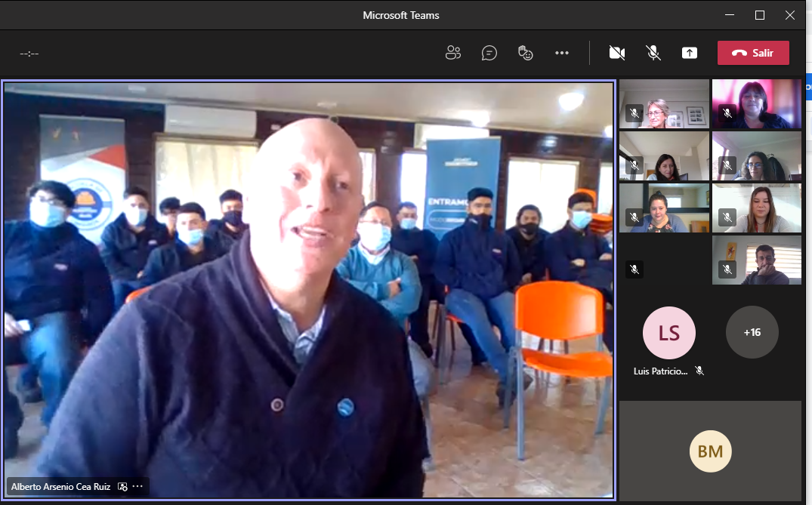The image size is (812, 505).
Task: Open the participants list panel
Action: tap(453, 53)
